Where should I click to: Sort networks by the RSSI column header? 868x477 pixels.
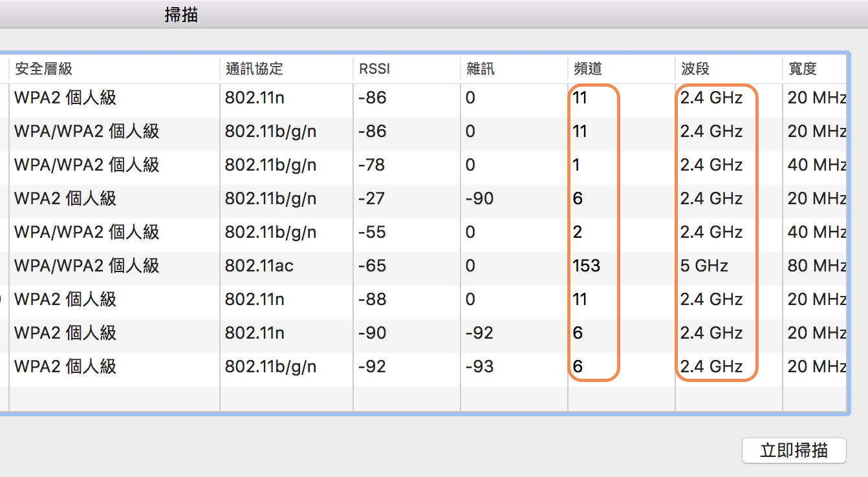(x=374, y=69)
